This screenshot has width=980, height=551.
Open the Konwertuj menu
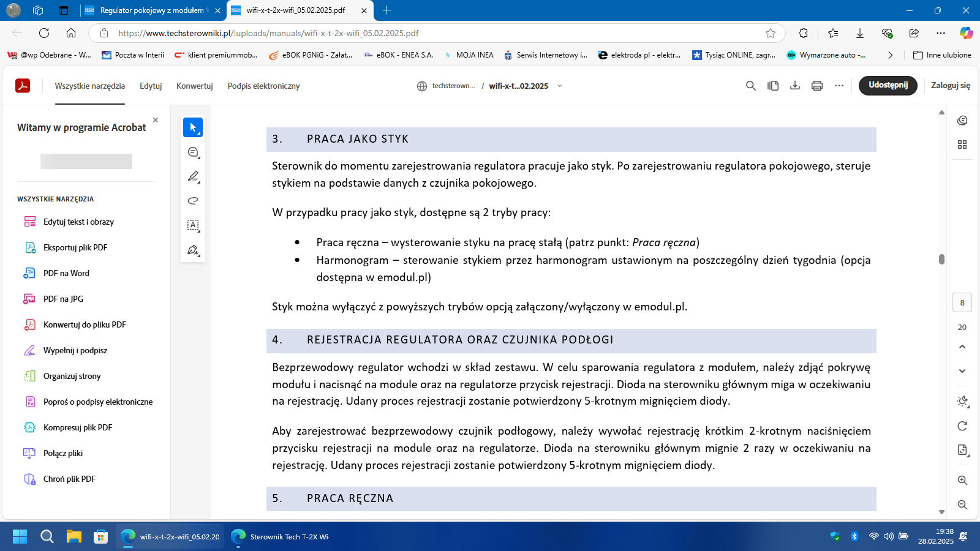(195, 86)
